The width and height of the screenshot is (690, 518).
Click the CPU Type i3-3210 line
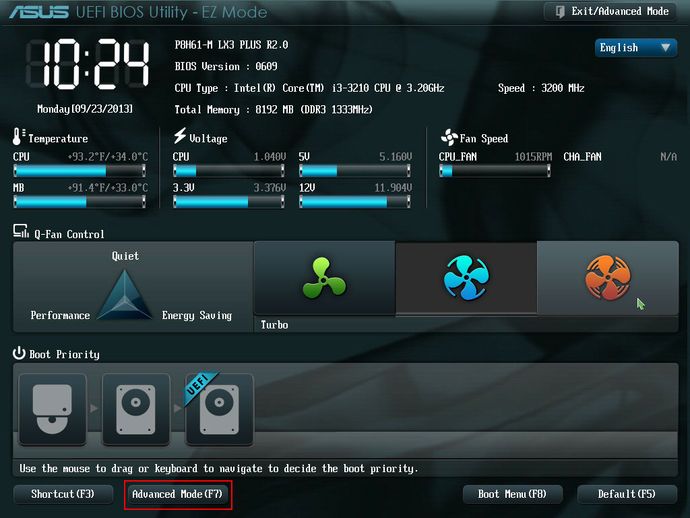click(309, 88)
